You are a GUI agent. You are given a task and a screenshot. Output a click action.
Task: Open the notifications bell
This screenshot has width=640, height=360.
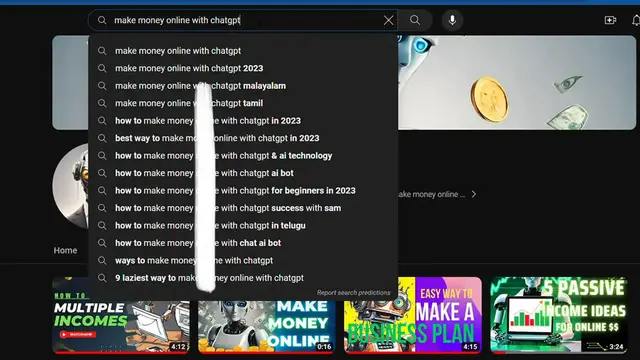pos(636,20)
